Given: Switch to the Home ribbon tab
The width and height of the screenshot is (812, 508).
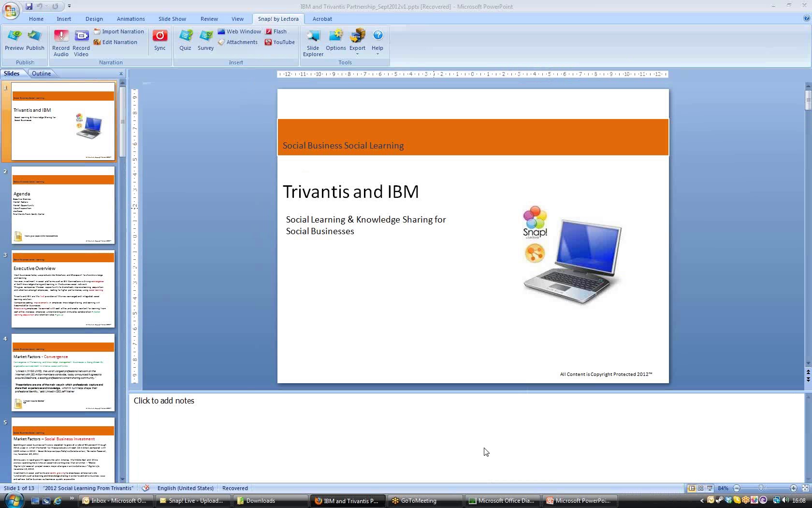Looking at the screenshot, I should click(x=36, y=19).
